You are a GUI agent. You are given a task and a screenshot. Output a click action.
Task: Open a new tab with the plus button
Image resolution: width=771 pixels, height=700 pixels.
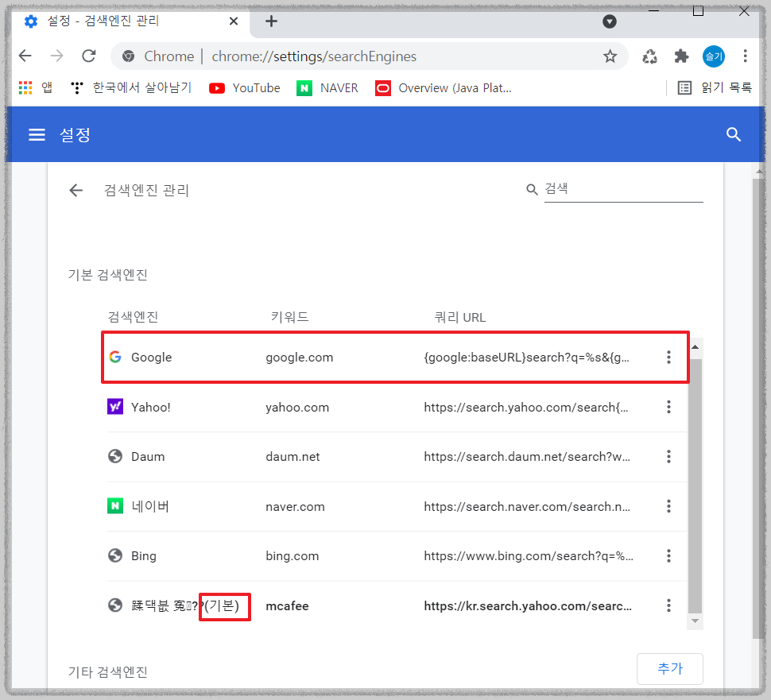[271, 21]
